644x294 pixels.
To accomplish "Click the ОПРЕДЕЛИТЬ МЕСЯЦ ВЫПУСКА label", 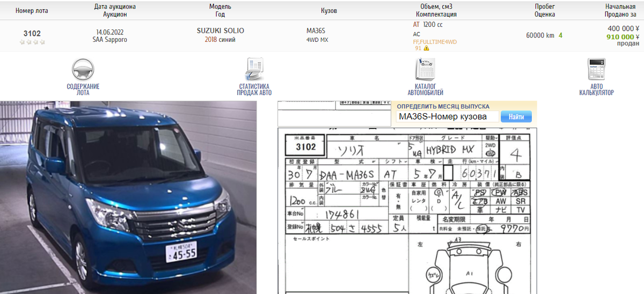I will click(x=443, y=106).
